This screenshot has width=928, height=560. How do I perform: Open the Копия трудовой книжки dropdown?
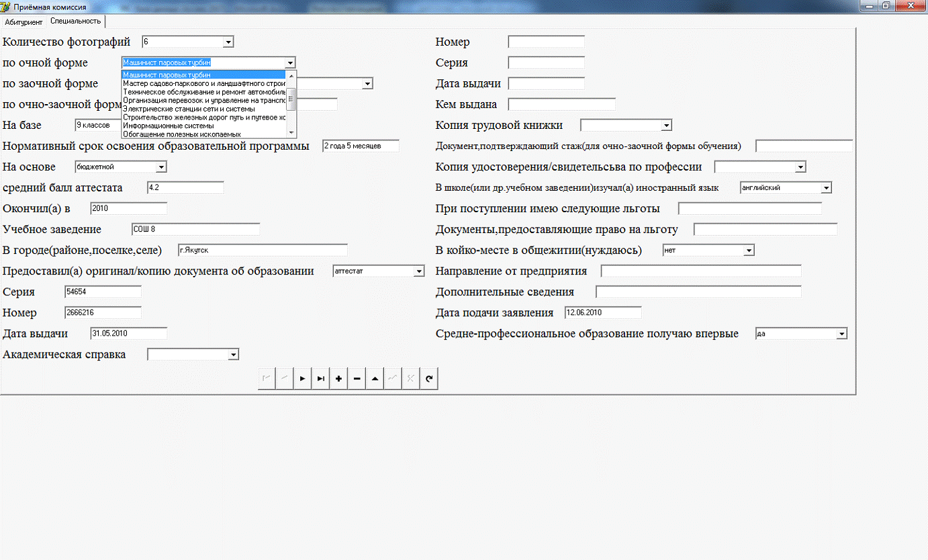667,126
